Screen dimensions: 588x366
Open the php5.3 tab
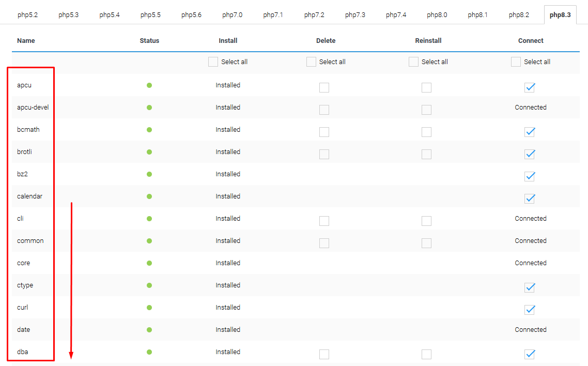(69, 14)
